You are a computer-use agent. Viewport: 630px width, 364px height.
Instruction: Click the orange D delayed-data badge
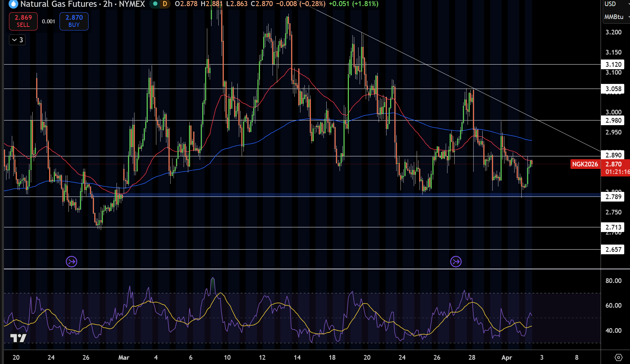tap(165, 4)
